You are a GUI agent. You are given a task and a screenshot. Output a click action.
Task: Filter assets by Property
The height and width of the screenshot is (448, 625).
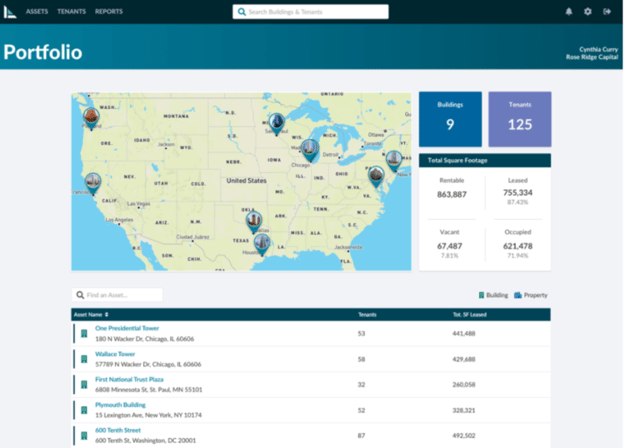click(x=531, y=295)
